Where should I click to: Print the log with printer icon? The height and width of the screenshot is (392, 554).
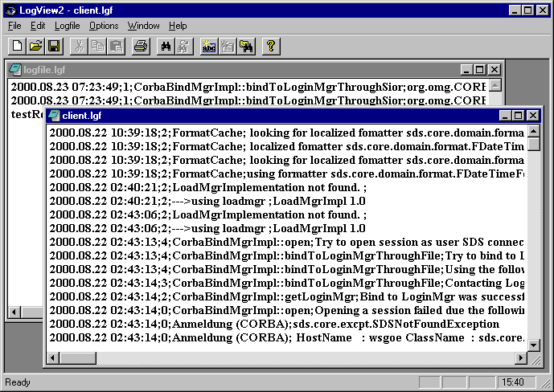(x=141, y=47)
